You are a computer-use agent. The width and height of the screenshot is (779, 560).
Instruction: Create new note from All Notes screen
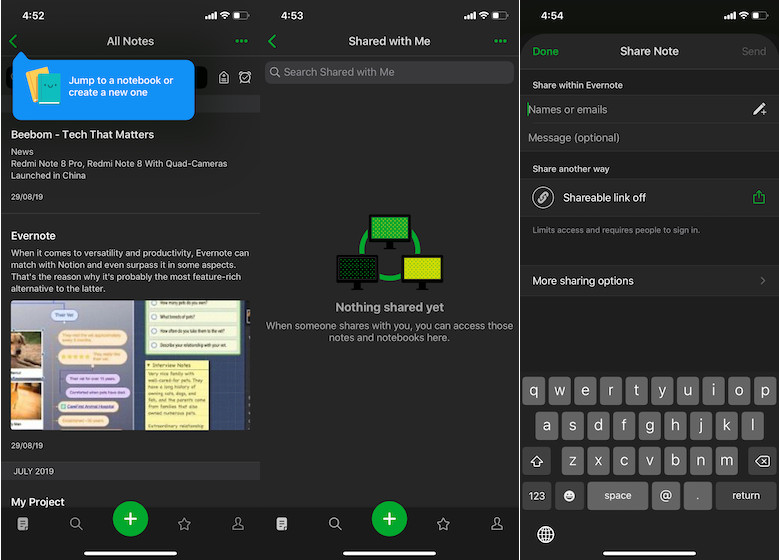click(x=130, y=519)
